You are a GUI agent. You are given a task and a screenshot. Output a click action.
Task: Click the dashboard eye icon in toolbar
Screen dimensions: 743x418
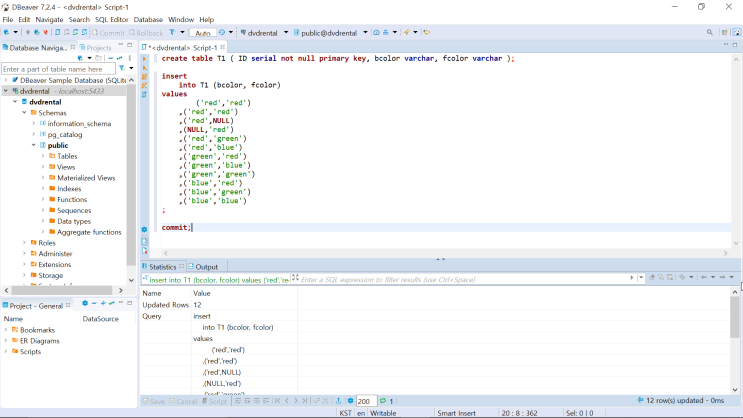coord(376,33)
